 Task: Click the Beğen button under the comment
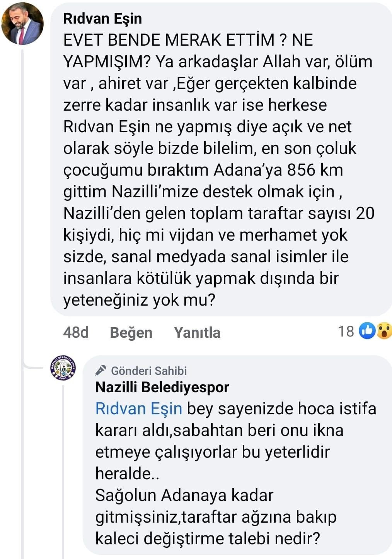click(131, 332)
